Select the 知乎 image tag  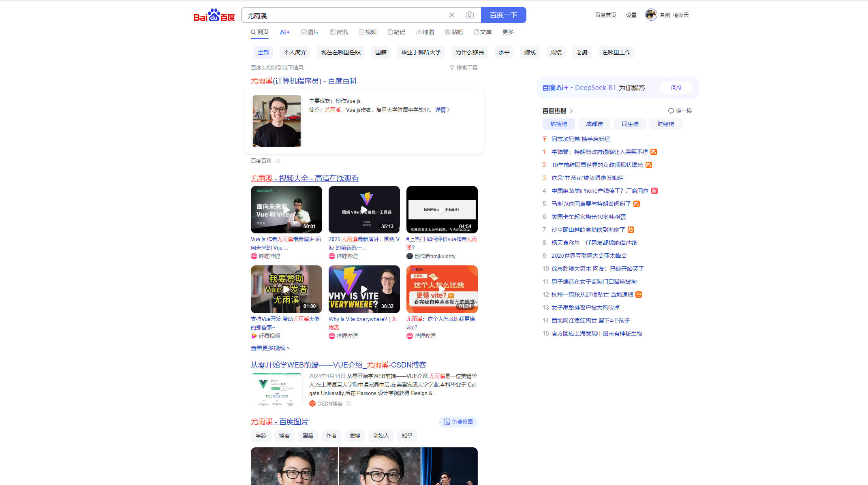(x=407, y=436)
